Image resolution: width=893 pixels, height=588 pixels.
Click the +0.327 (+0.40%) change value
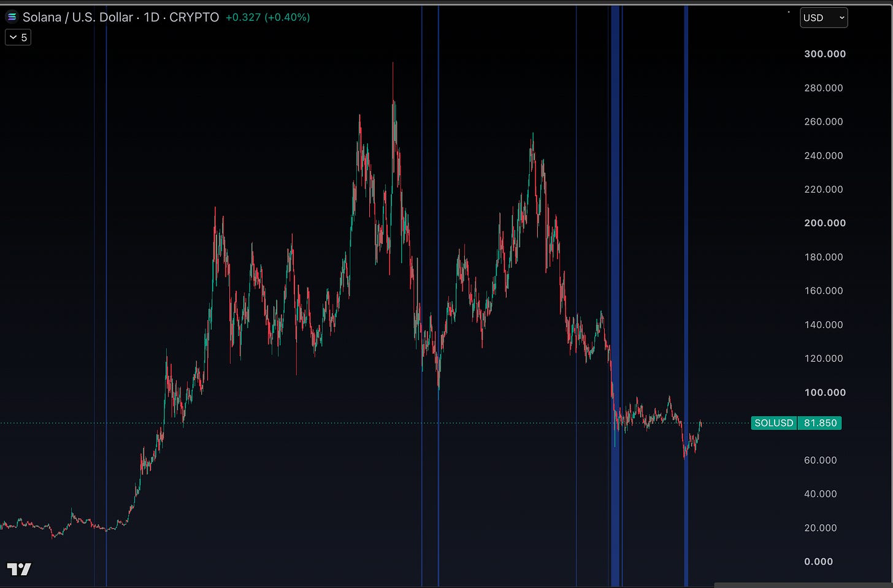point(267,17)
